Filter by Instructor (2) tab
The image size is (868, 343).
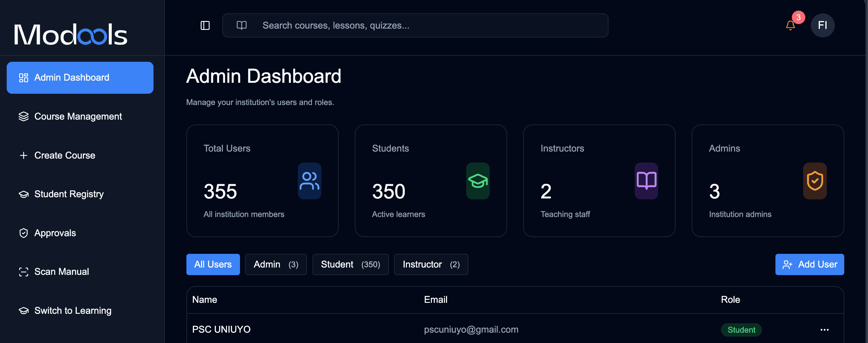pyautogui.click(x=431, y=264)
